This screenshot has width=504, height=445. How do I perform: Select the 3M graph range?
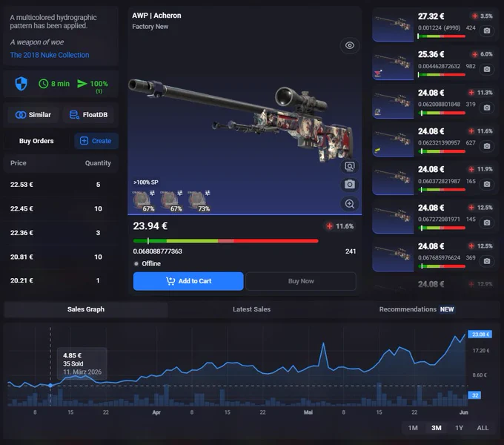(436, 428)
